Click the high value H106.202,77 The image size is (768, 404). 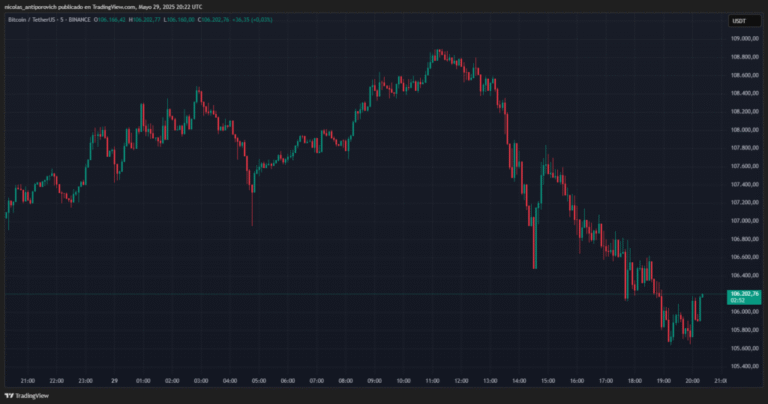[144, 20]
